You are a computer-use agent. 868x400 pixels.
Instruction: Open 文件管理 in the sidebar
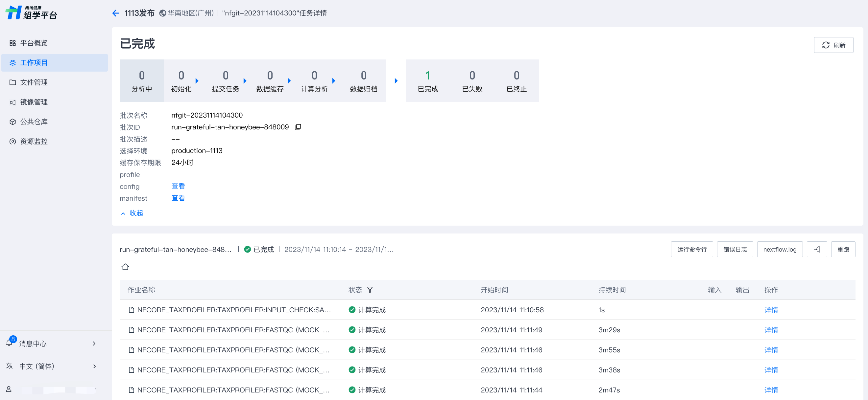tap(34, 82)
